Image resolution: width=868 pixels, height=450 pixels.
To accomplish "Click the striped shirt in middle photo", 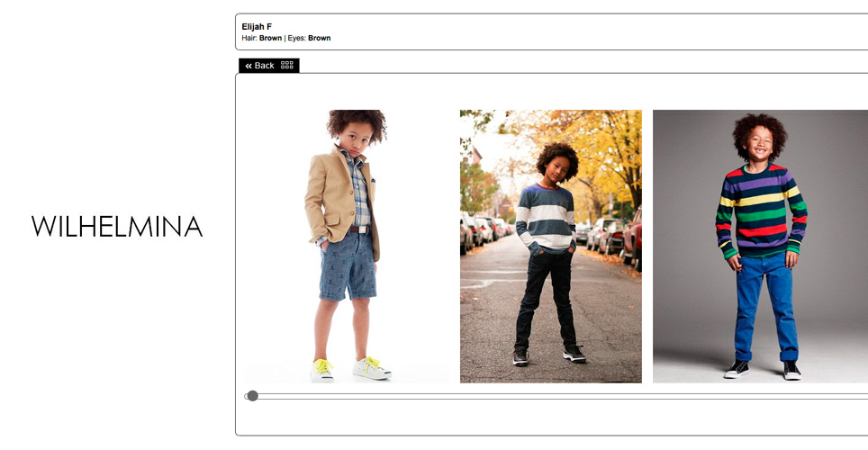I will (x=546, y=219).
